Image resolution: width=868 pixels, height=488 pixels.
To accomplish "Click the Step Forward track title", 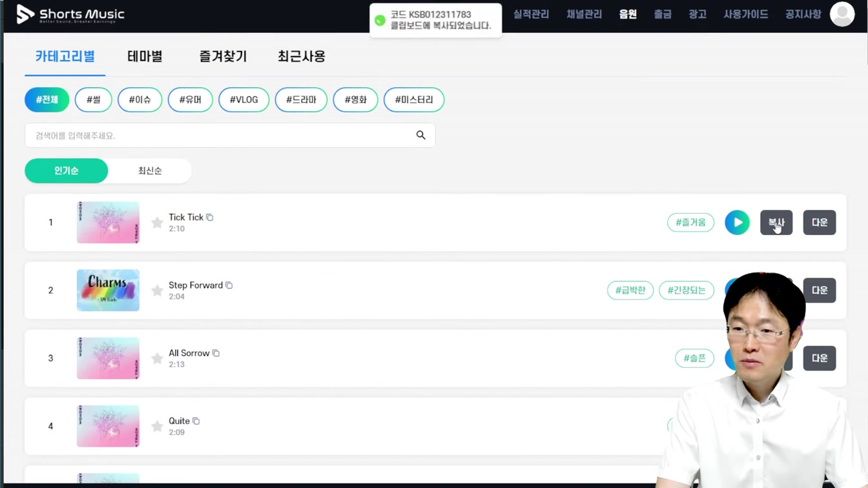I will point(196,285).
